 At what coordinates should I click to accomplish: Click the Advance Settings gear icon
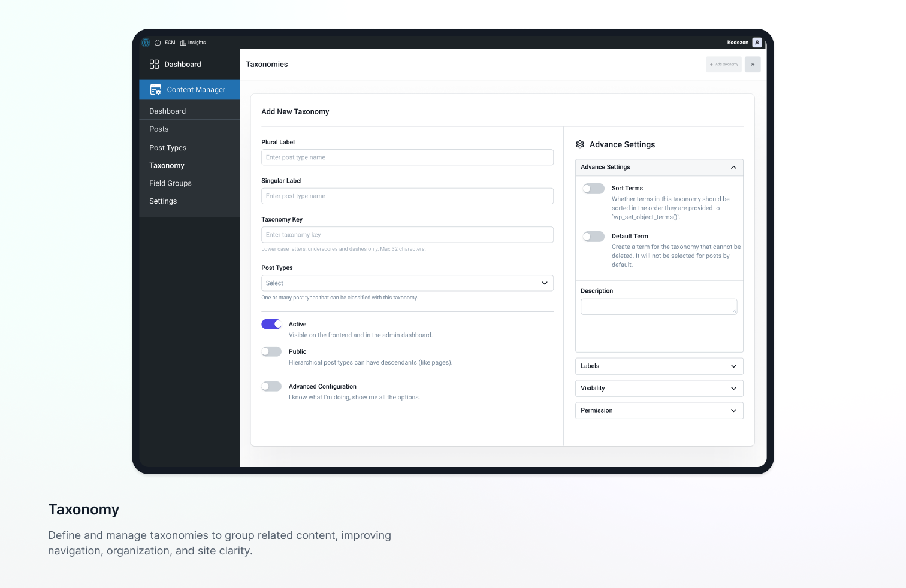click(580, 144)
